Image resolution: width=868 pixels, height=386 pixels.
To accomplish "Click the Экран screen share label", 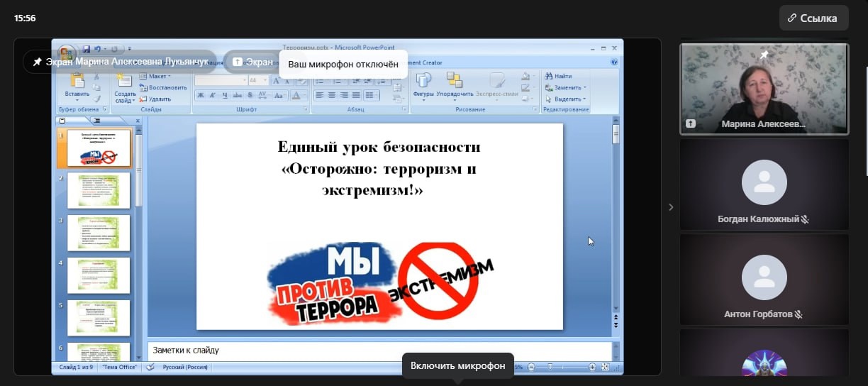I will point(252,62).
